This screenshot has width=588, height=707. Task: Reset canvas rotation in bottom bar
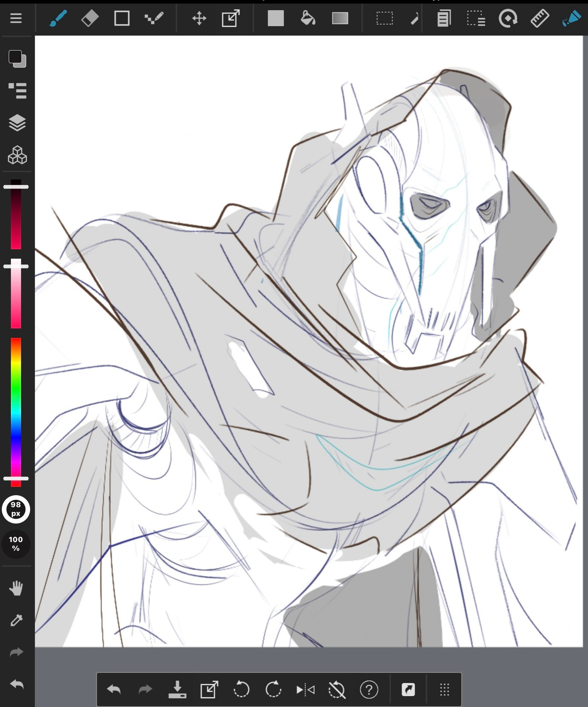pyautogui.click(x=337, y=689)
